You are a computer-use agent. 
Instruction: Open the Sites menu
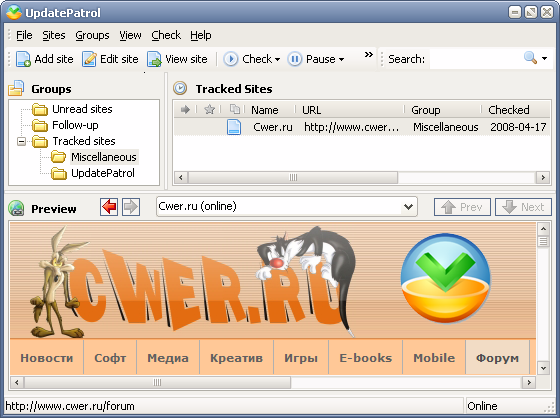(54, 35)
